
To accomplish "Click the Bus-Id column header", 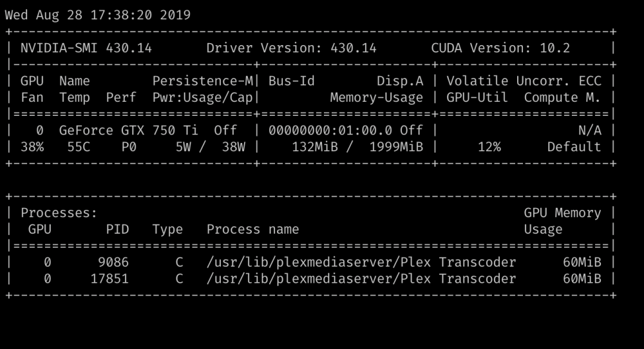I will pos(292,81).
